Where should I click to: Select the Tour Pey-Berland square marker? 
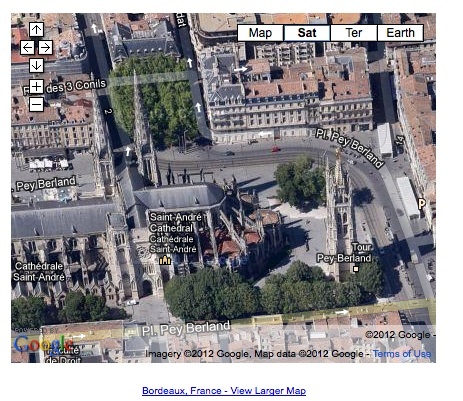(356, 269)
